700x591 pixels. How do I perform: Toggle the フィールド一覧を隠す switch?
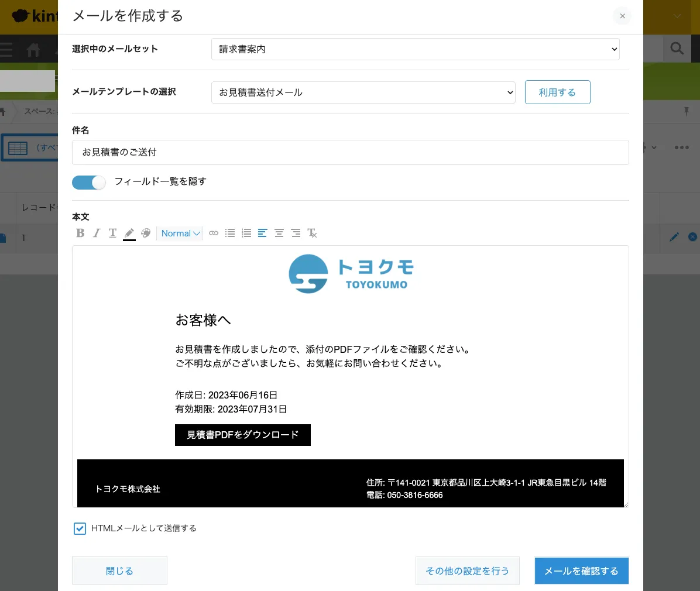(x=89, y=182)
